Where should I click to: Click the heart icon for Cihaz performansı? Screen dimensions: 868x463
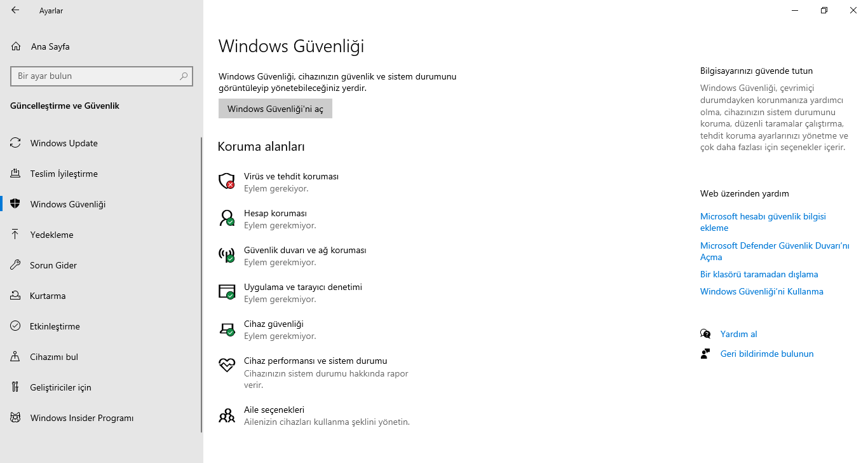tap(227, 365)
